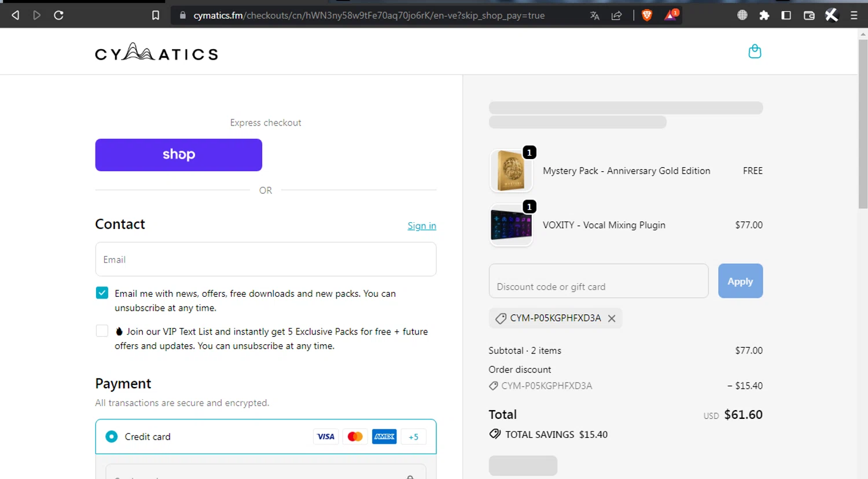Click the 'TOTAL SAVINGS $15.40' line
The height and width of the screenshot is (479, 868).
(549, 434)
